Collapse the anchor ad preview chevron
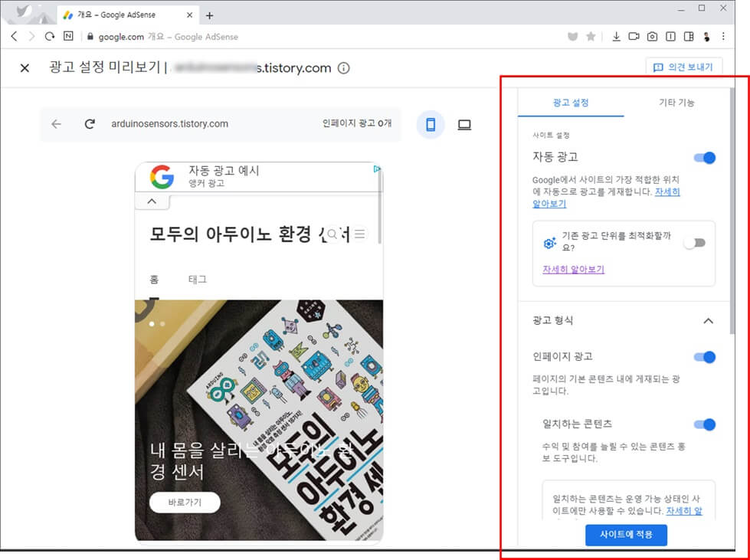The width and height of the screenshot is (750, 560). coord(152,202)
